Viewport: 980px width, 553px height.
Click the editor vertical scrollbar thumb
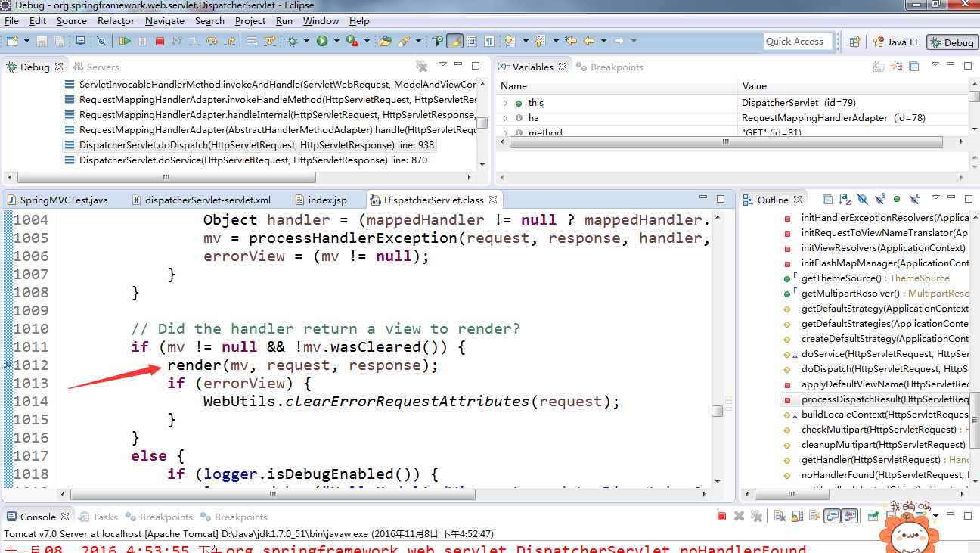pyautogui.click(x=717, y=411)
